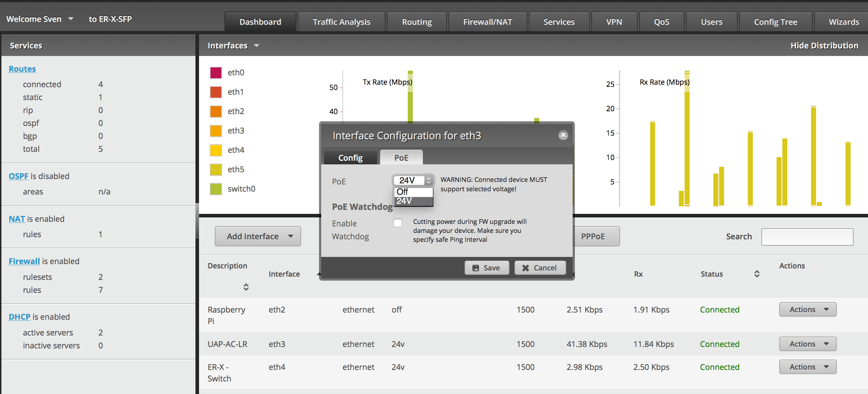The height and width of the screenshot is (394, 868).
Task: Click the interface Search input field
Action: [x=807, y=237]
